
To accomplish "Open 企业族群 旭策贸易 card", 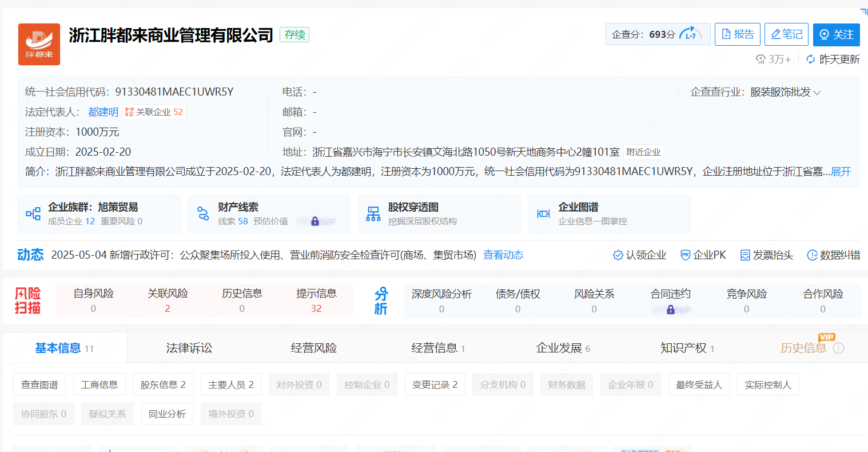I will 99,214.
